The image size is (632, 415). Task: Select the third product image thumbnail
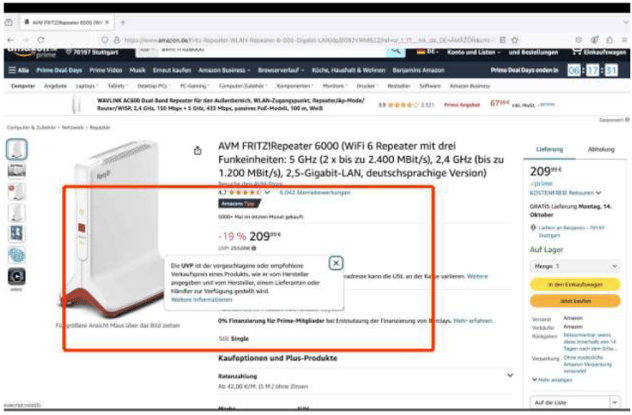pos(17,191)
